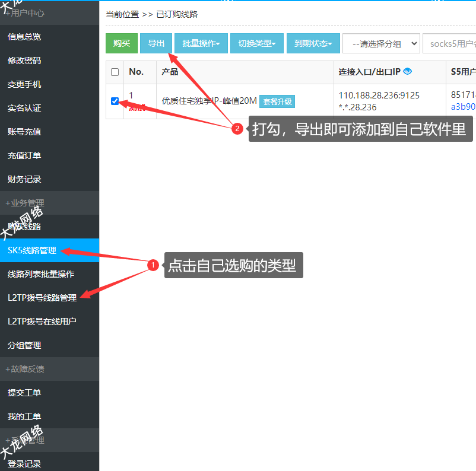Check the select-all checkbox in table header

click(115, 72)
